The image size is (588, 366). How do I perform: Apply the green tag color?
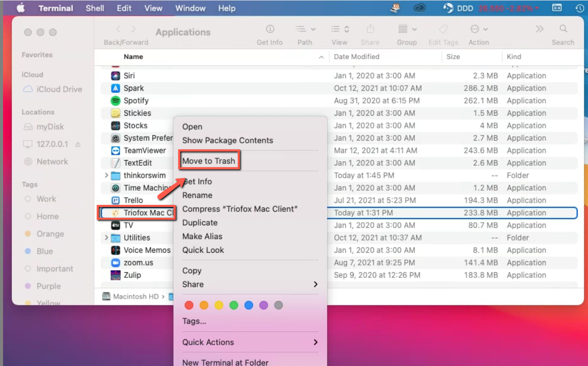tap(234, 305)
